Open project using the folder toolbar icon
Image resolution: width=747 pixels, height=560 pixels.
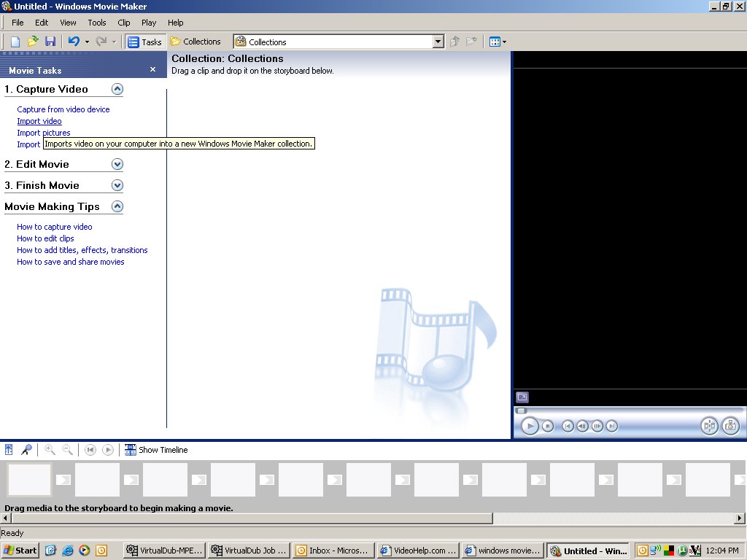[x=32, y=42]
